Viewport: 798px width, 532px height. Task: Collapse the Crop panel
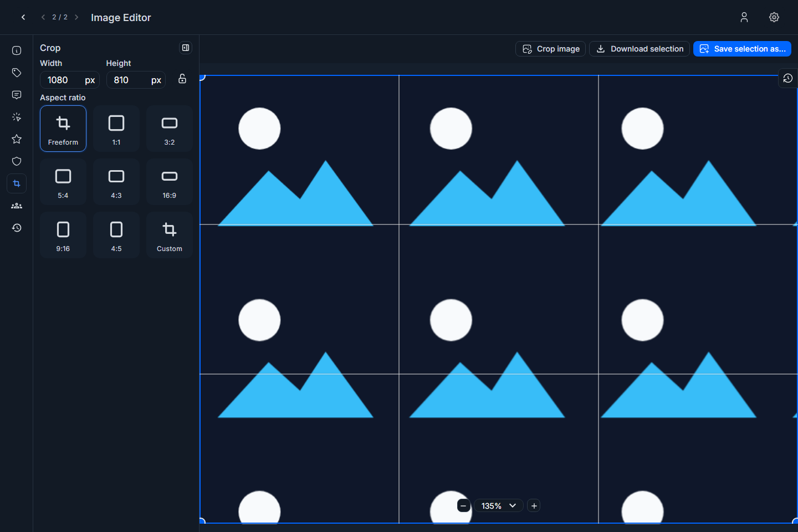tap(186, 48)
